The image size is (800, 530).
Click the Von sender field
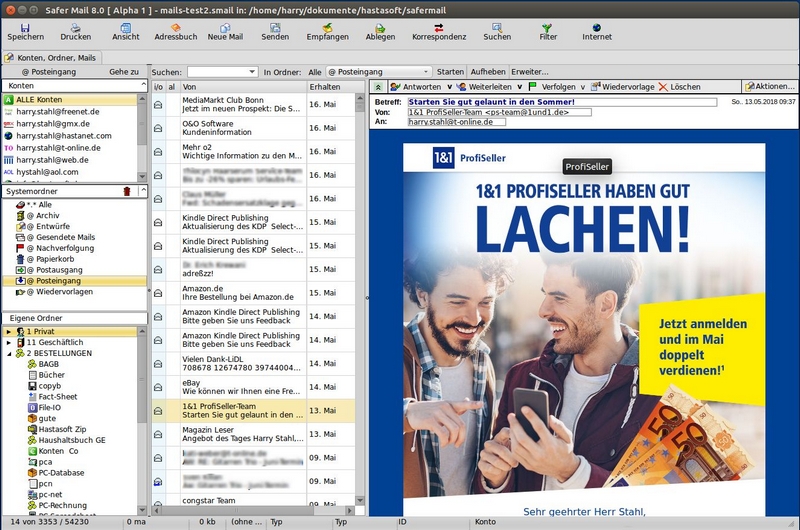[x=499, y=112]
